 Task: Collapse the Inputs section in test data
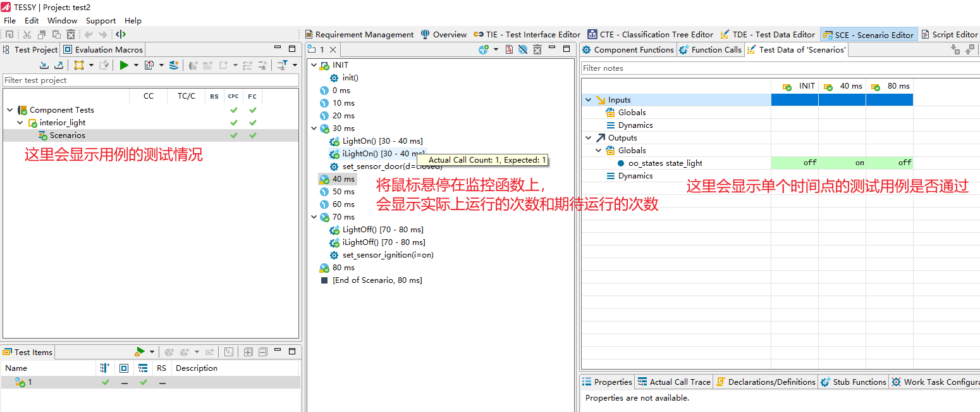tap(589, 100)
